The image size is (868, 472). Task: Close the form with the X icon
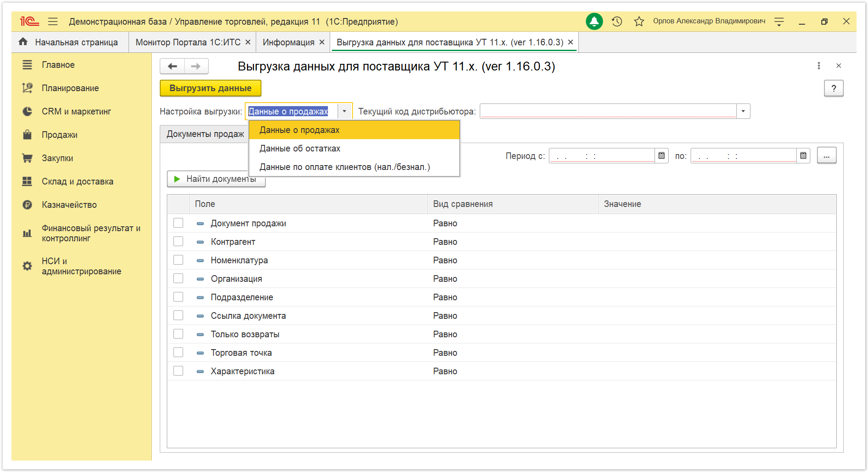(839, 66)
